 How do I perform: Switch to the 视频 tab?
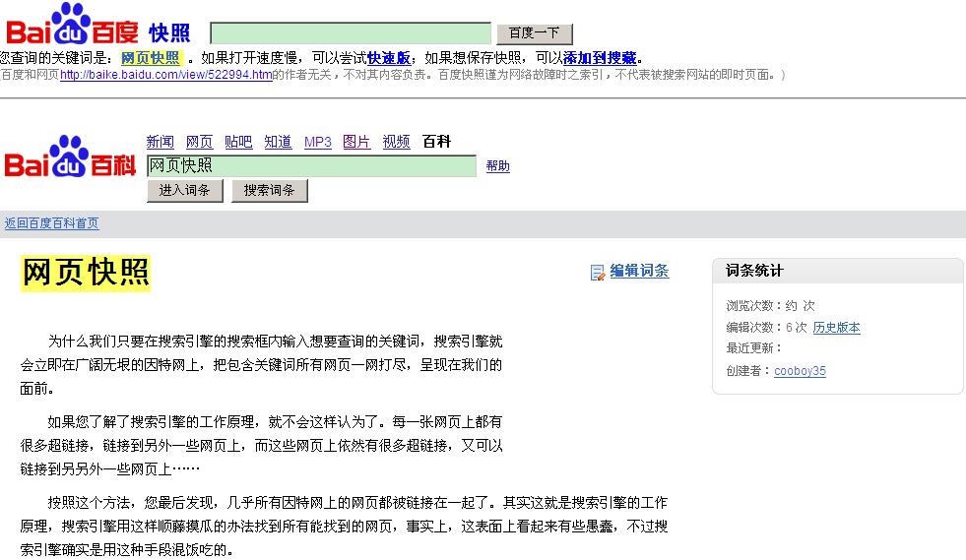click(x=396, y=142)
